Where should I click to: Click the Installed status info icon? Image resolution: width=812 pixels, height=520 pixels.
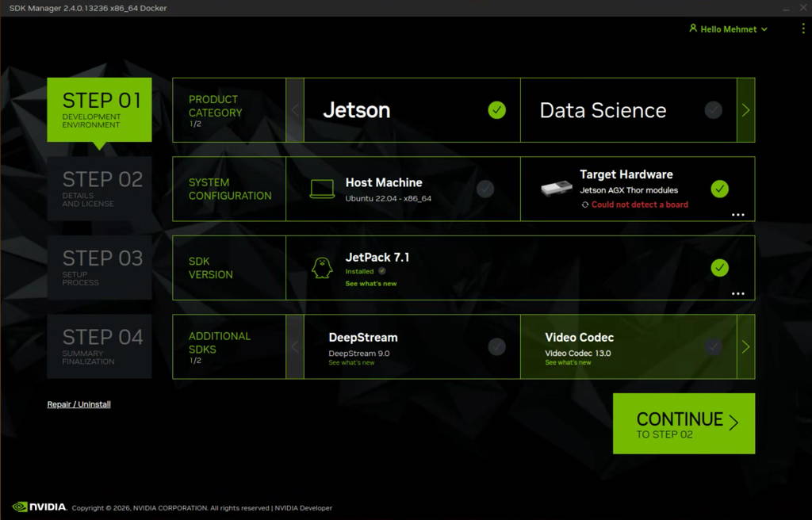tap(381, 271)
